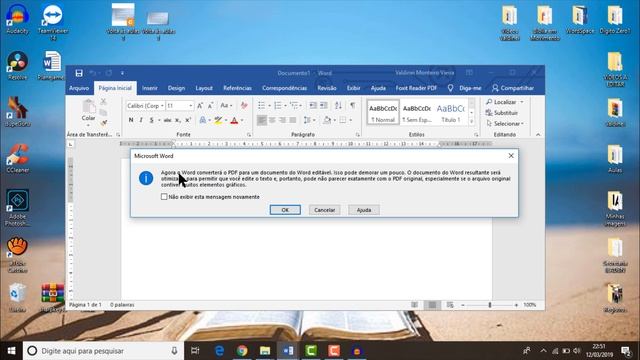The image size is (640, 360).
Task: Click the multilevel list icon
Action: [x=294, y=106]
